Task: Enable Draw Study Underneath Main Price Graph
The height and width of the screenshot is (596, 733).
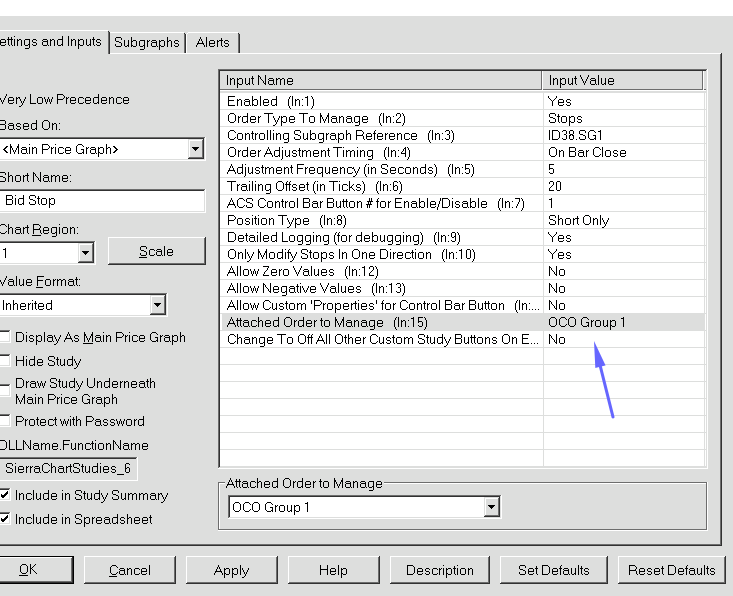Action: pos(5,391)
